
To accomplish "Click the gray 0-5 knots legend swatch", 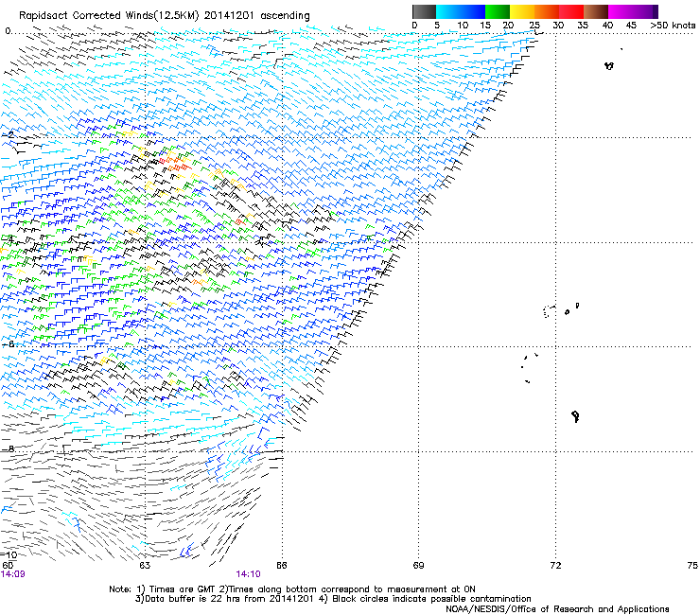I will [x=424, y=11].
